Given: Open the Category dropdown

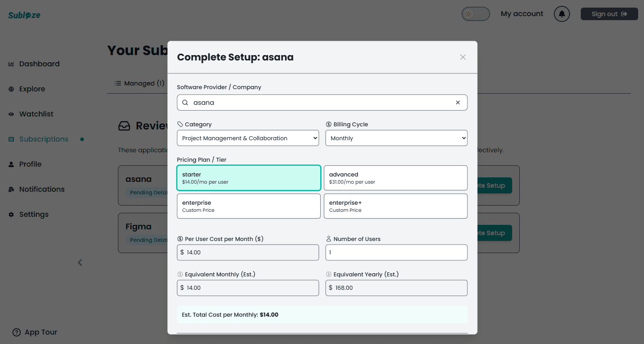Looking at the screenshot, I should (x=248, y=138).
